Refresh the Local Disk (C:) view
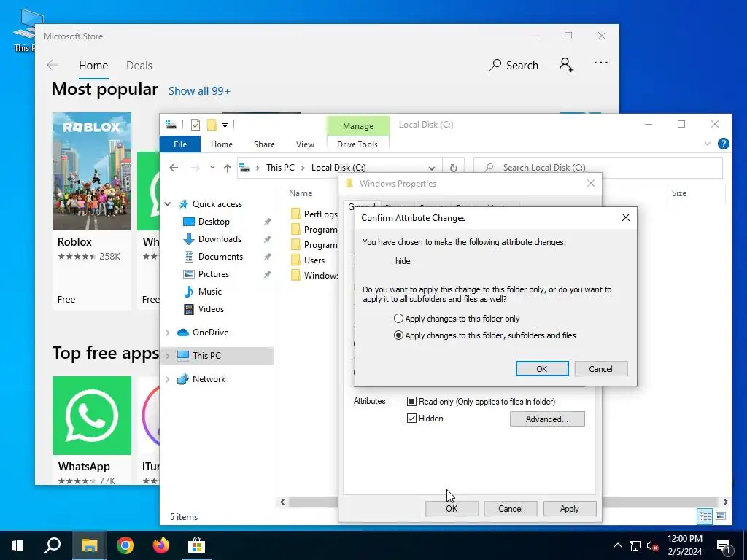 [454, 168]
